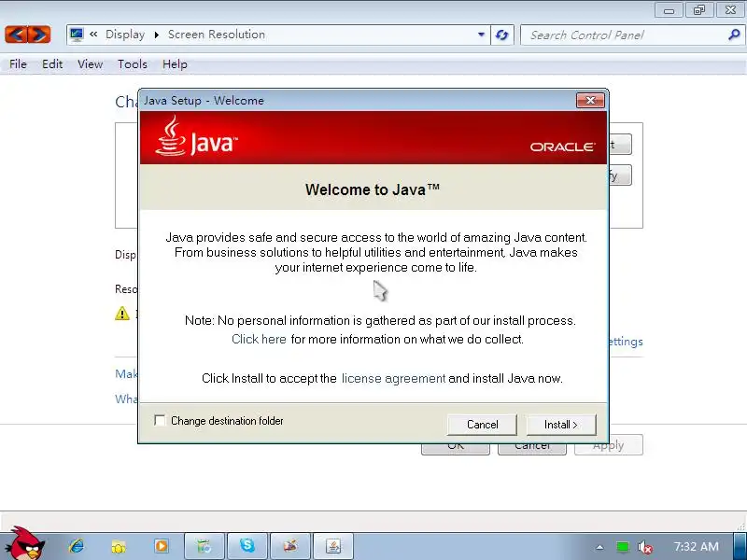Click the refresh icon beside the address bar
Screen dimensions: 747x560
coord(502,35)
